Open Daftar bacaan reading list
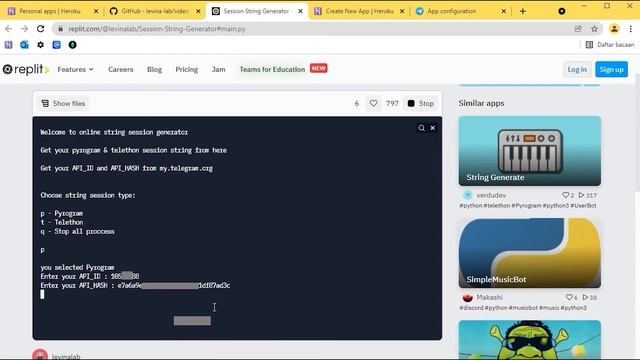 point(610,44)
